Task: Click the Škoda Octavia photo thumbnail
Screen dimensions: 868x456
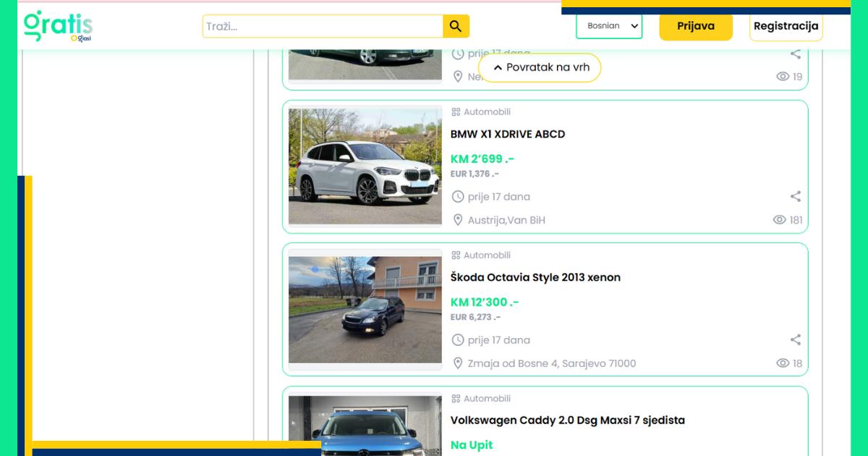Action: [x=365, y=310]
